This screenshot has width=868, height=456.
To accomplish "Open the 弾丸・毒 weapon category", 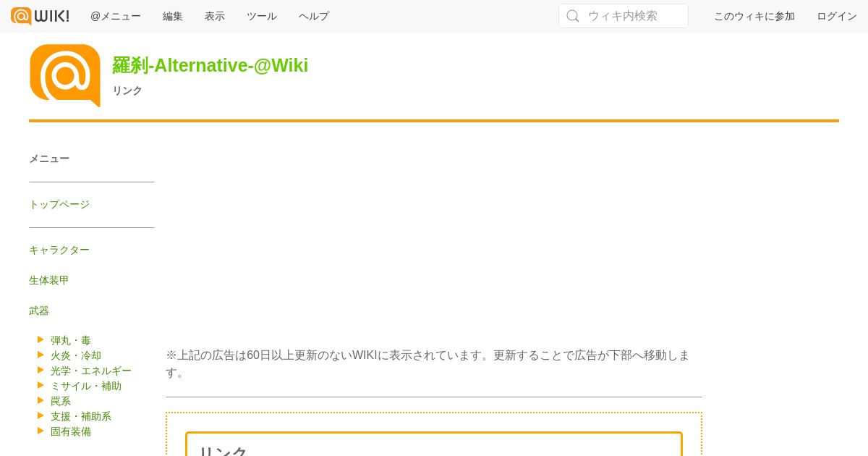I will [x=71, y=340].
